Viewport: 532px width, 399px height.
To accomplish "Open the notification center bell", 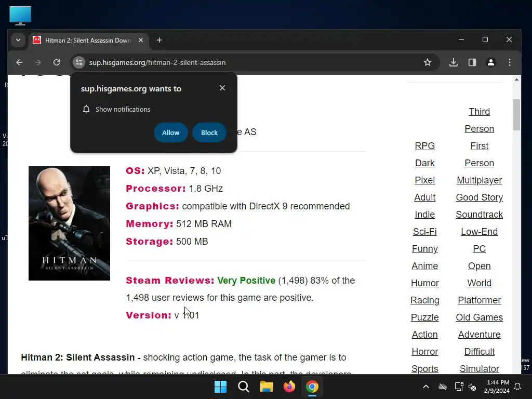I will click(x=518, y=387).
